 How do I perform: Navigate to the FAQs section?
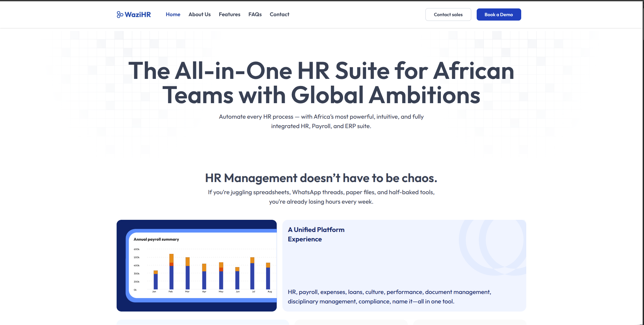click(255, 14)
